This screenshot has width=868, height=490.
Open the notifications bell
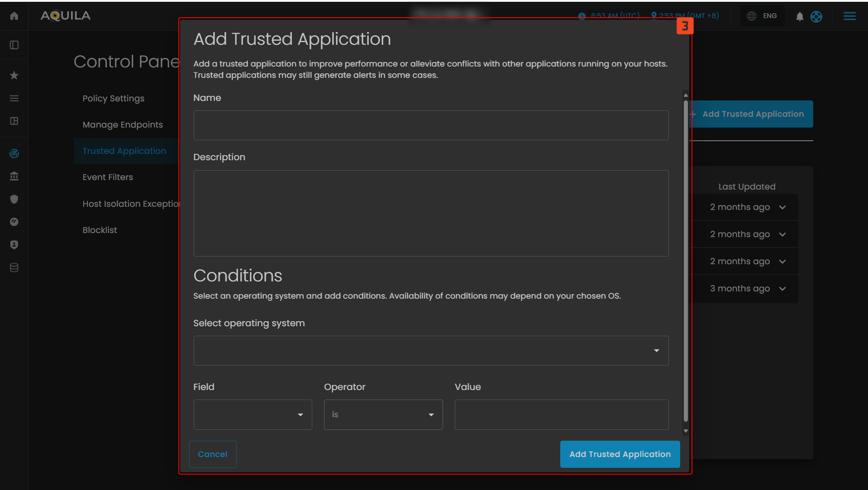(x=800, y=17)
